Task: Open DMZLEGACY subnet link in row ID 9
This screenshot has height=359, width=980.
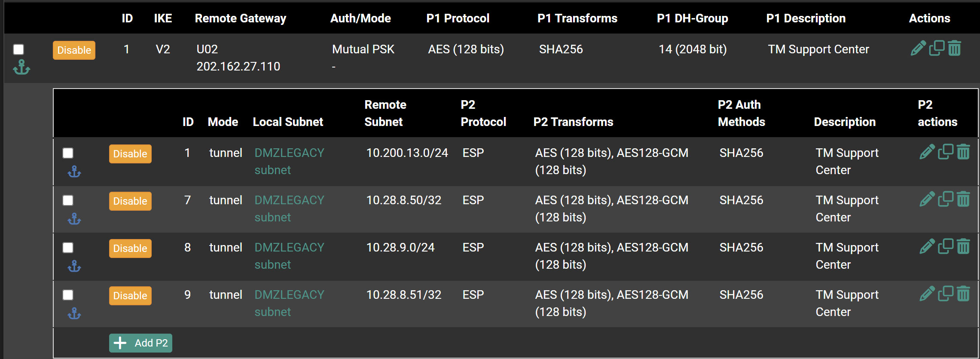Action: click(x=289, y=303)
